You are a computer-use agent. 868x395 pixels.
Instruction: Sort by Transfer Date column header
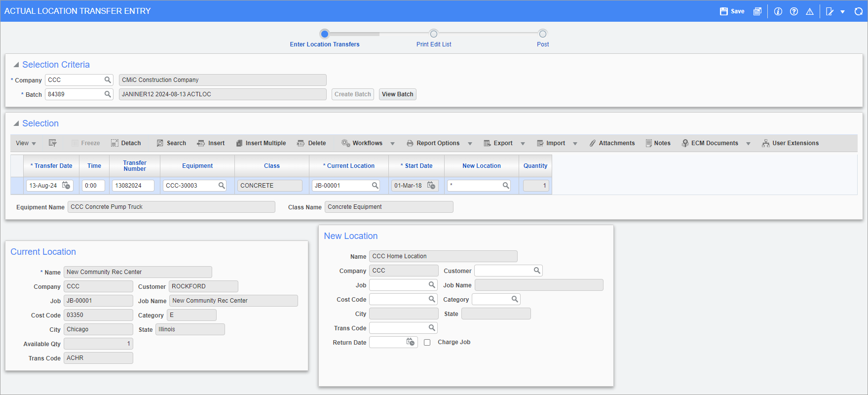click(x=51, y=166)
